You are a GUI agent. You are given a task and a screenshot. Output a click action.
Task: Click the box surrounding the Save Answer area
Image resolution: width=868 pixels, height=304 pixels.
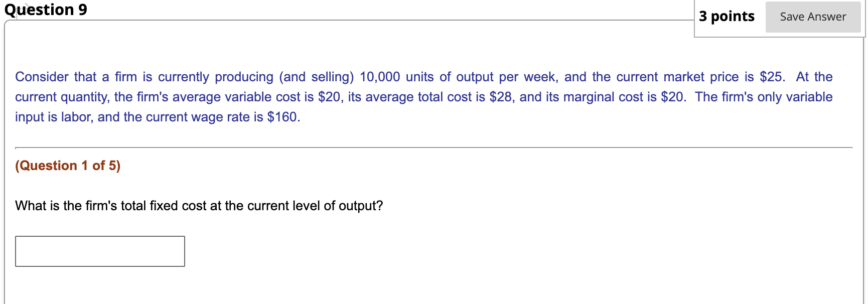779,19
